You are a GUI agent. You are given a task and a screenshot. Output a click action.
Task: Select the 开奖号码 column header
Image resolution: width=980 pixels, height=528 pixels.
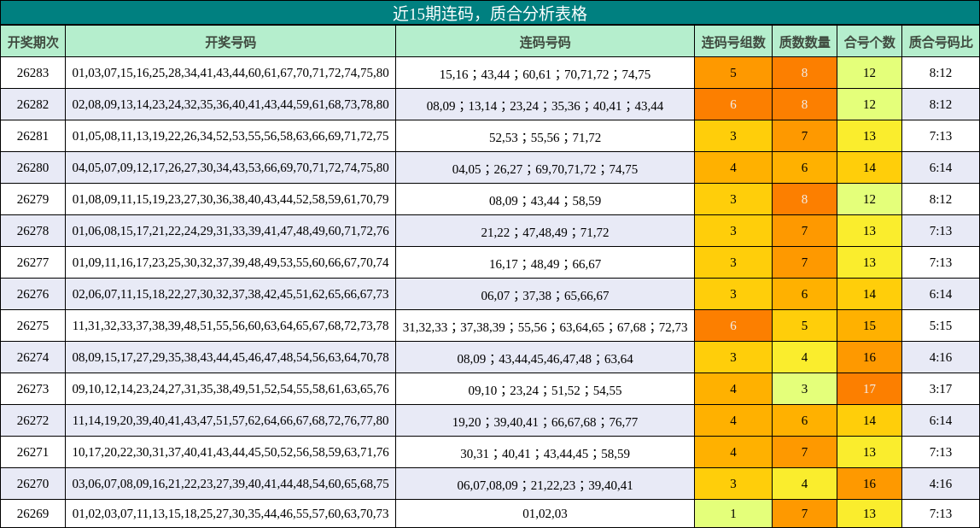pyautogui.click(x=230, y=42)
